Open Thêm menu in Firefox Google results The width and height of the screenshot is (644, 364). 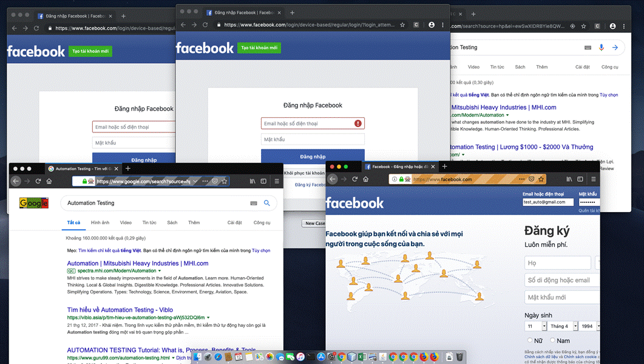tap(194, 222)
